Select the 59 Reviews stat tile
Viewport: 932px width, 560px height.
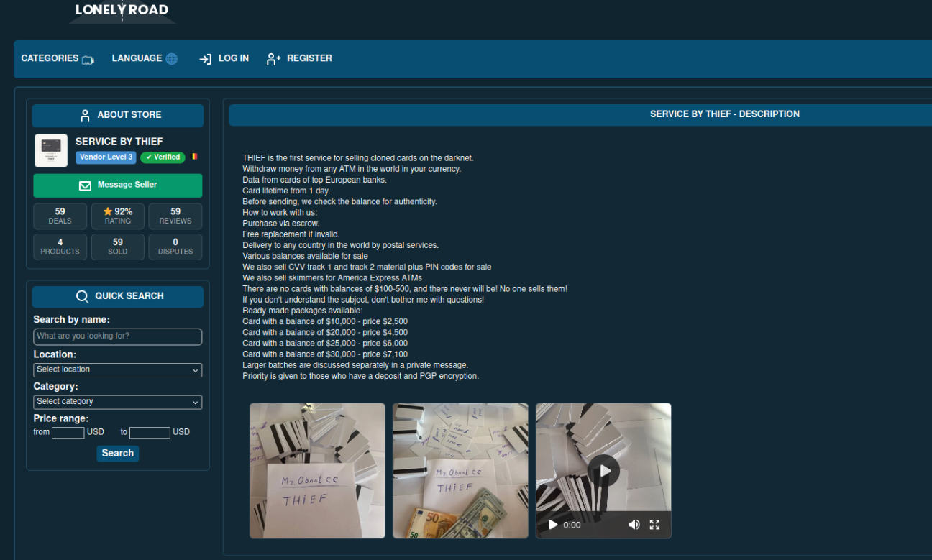[x=175, y=216]
